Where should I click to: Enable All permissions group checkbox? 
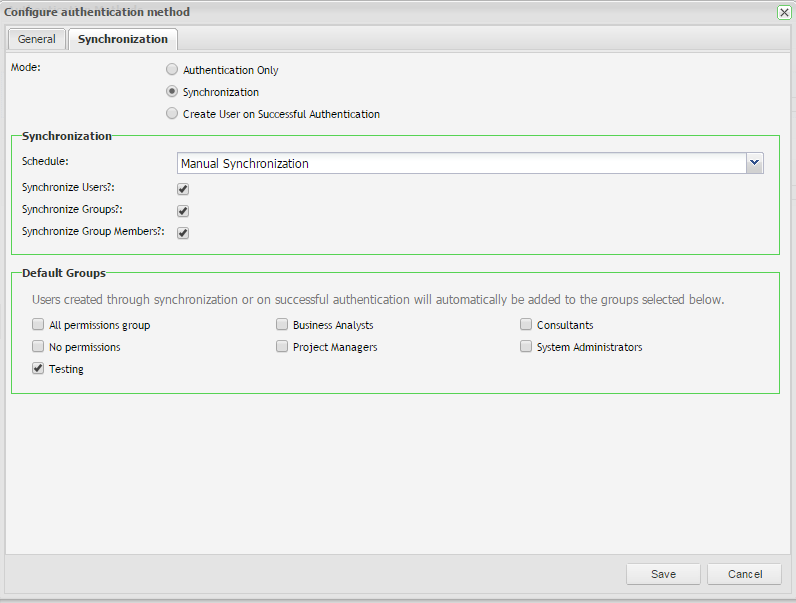[38, 325]
